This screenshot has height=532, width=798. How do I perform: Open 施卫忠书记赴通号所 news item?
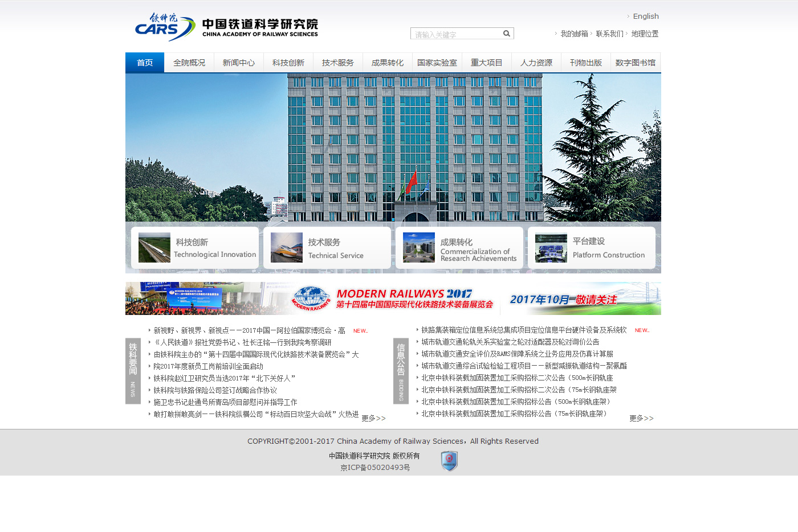(x=225, y=402)
